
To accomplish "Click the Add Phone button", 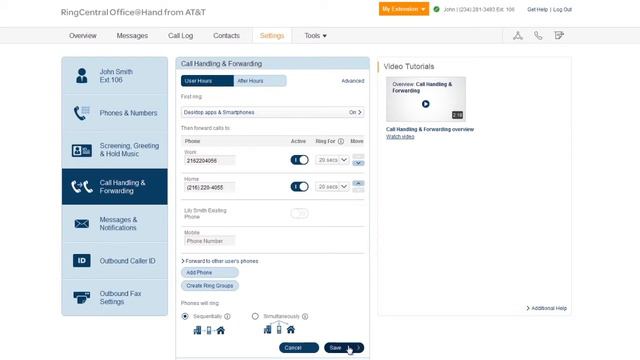I will coord(210,273).
